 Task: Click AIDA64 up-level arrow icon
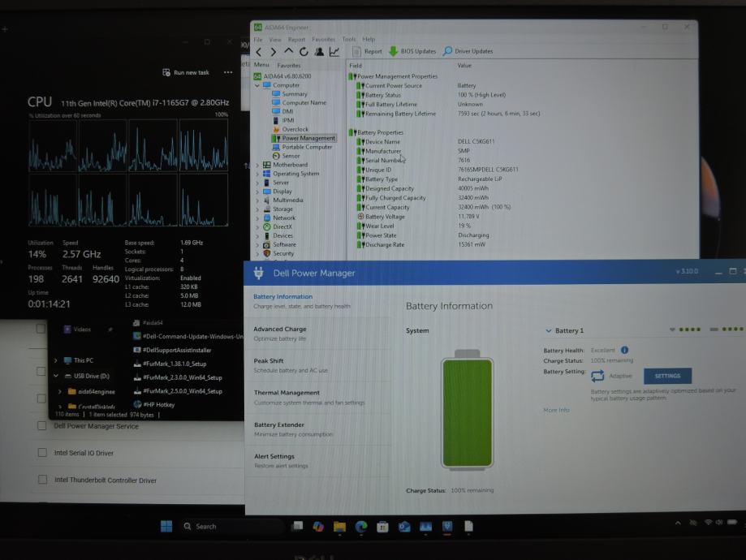click(x=289, y=51)
